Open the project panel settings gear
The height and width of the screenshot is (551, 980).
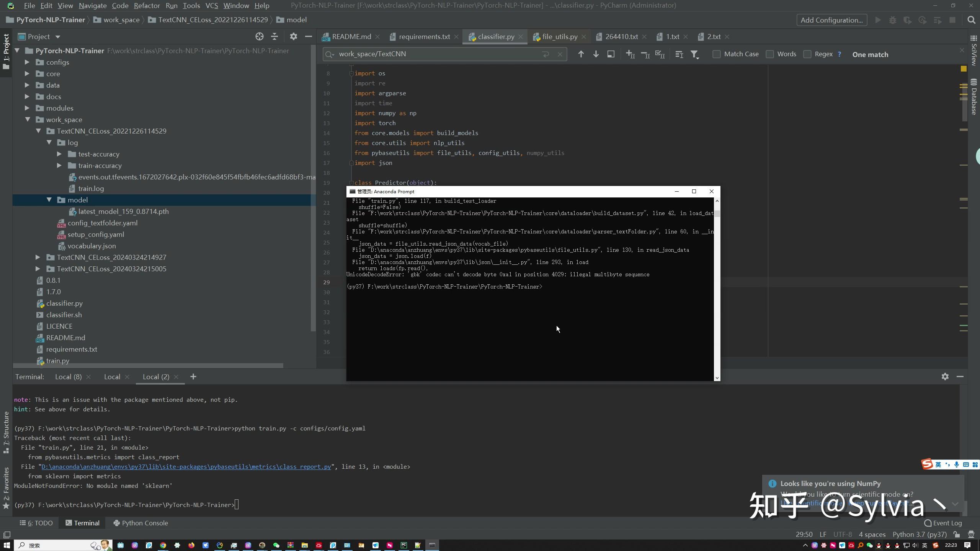[293, 36]
